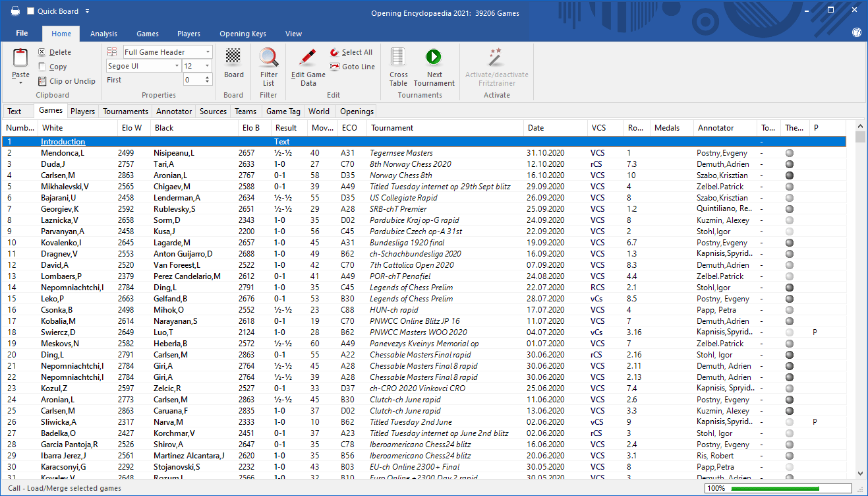
Task: Open the Opening Keys ribbon tab
Action: tap(243, 34)
